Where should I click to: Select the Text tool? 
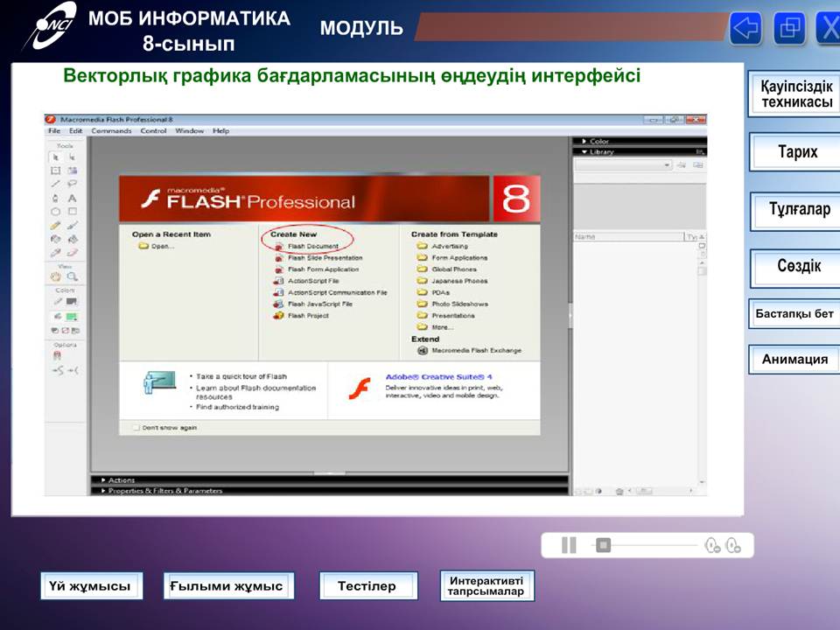pyautogui.click(x=73, y=199)
